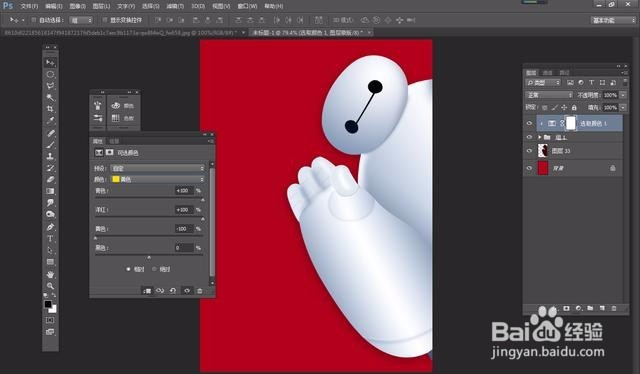Create new group folder icon in Layers
640x374 pixels.
coord(590,308)
